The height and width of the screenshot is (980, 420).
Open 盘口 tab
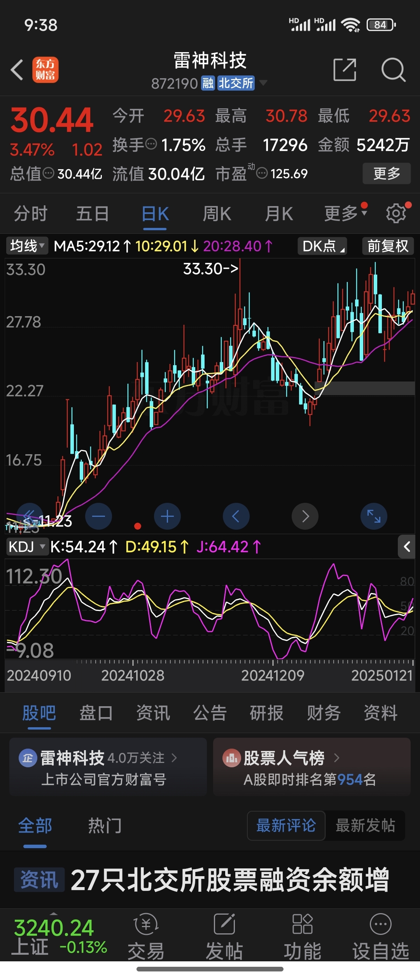pyautogui.click(x=96, y=713)
